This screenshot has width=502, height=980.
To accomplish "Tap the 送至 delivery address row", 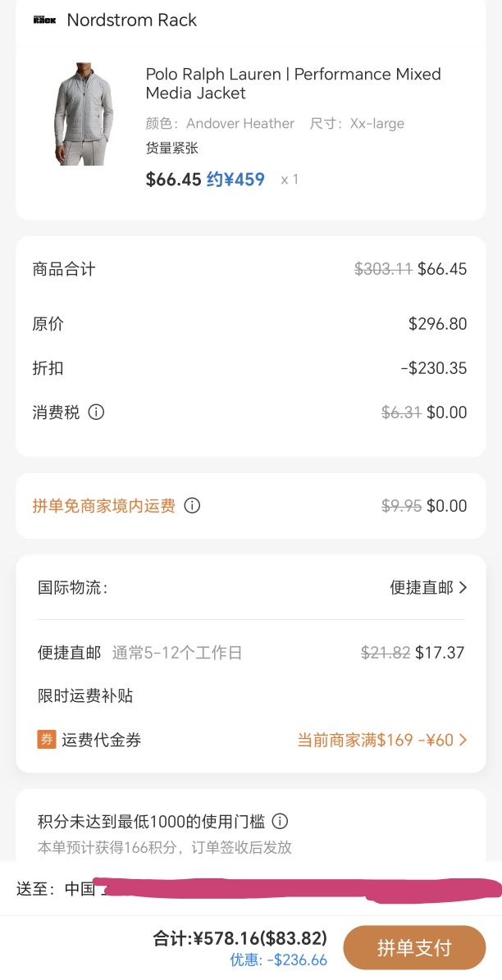I will point(251,888).
